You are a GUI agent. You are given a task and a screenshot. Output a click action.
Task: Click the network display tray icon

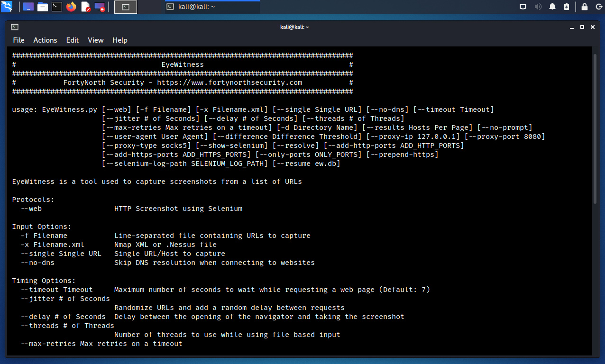[523, 7]
